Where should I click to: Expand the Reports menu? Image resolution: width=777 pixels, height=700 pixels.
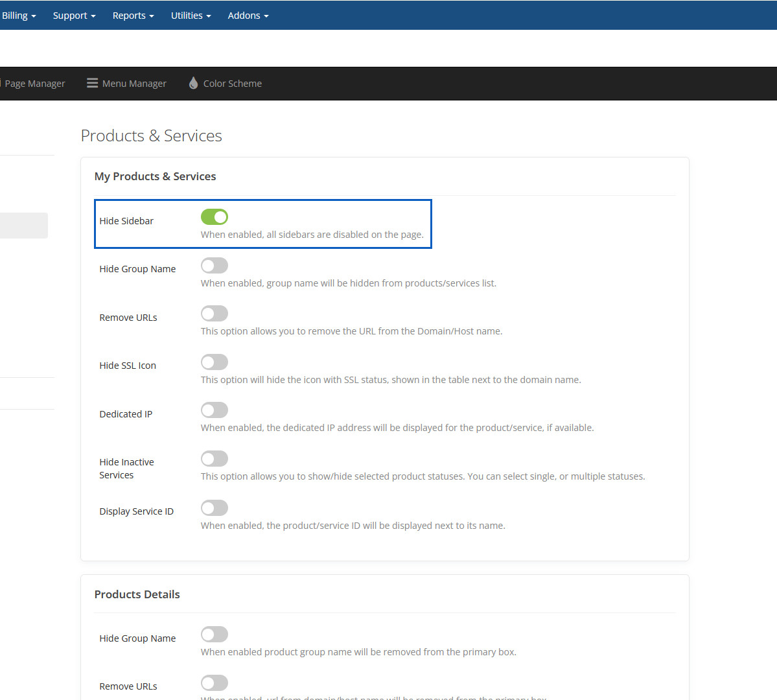[x=133, y=16]
